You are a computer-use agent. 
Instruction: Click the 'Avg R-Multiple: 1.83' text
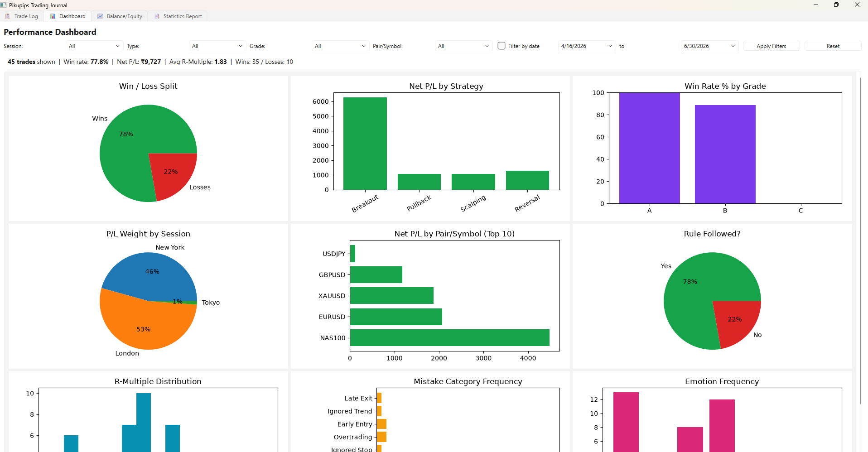pos(198,62)
